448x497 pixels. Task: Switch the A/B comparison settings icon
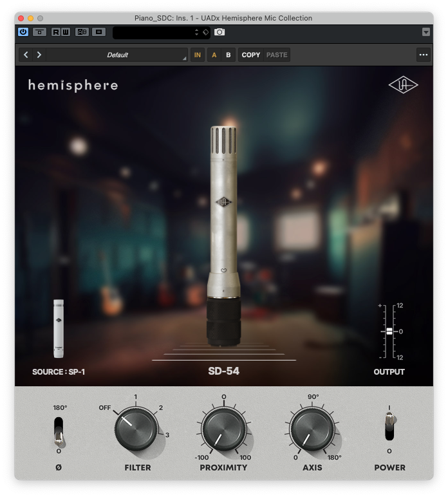tap(82, 32)
